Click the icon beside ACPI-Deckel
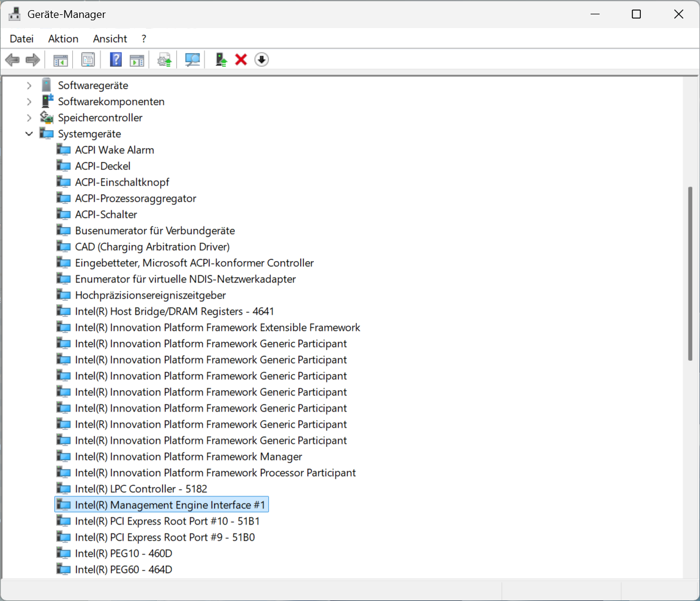This screenshot has height=601, width=700. 63,165
